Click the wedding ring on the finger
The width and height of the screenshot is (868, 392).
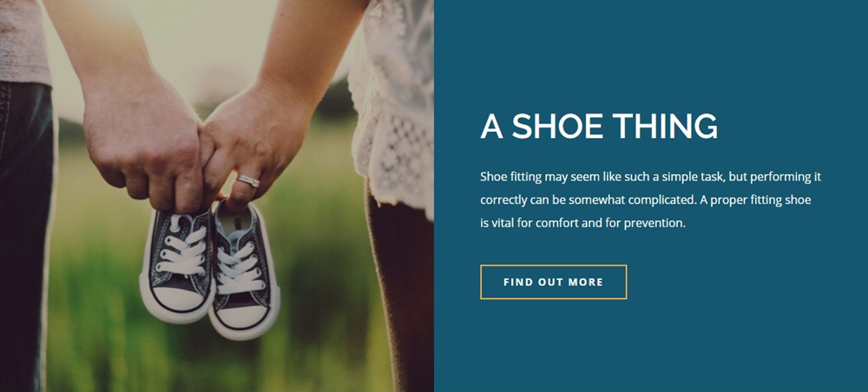(x=247, y=180)
